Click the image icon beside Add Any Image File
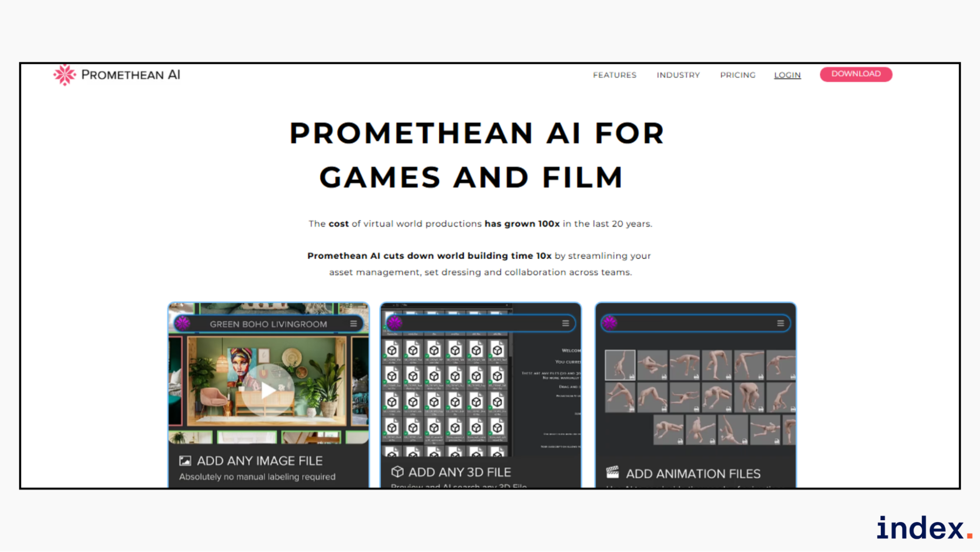The image size is (980, 552). (185, 461)
